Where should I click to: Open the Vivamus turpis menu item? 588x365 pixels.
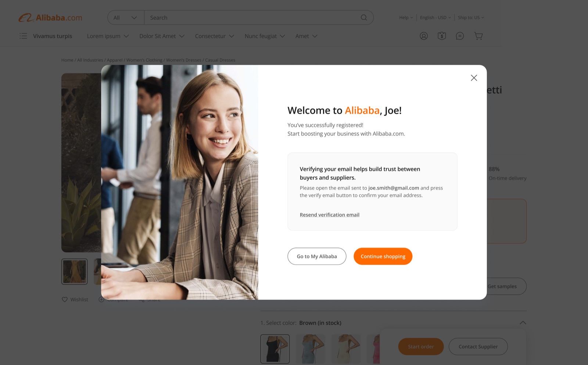[53, 36]
